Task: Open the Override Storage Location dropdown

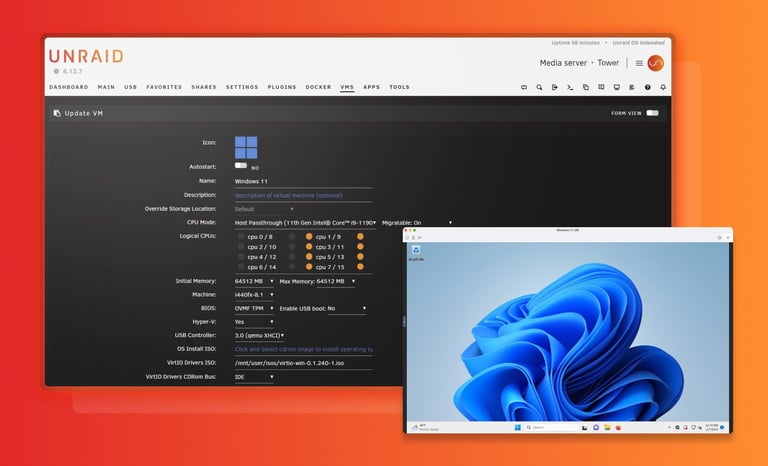Action: coord(264,209)
